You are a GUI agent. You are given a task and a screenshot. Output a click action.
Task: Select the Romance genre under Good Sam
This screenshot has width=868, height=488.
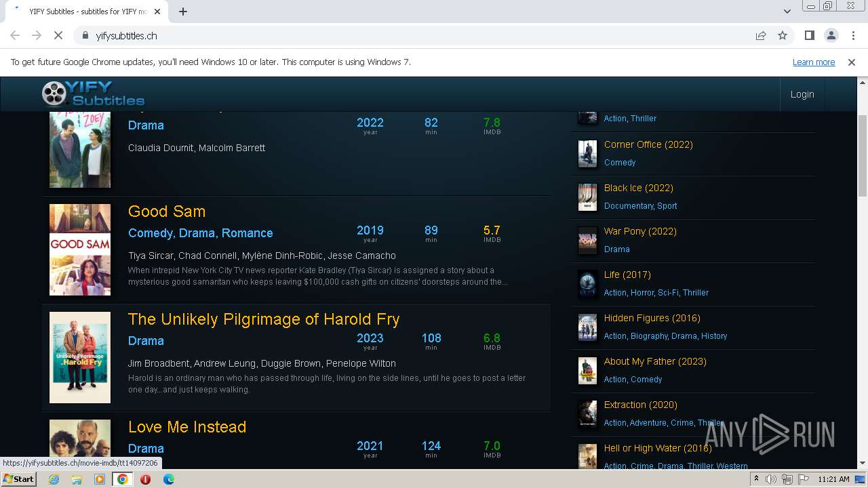[248, 233]
